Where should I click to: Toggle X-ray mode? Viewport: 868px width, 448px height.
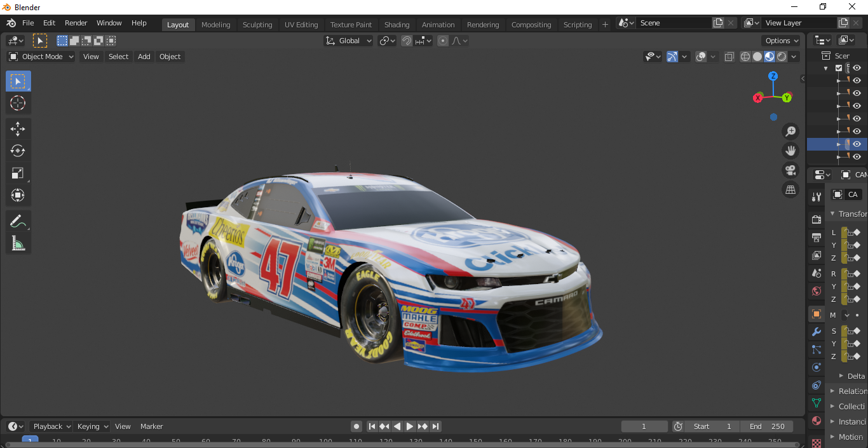tap(729, 57)
